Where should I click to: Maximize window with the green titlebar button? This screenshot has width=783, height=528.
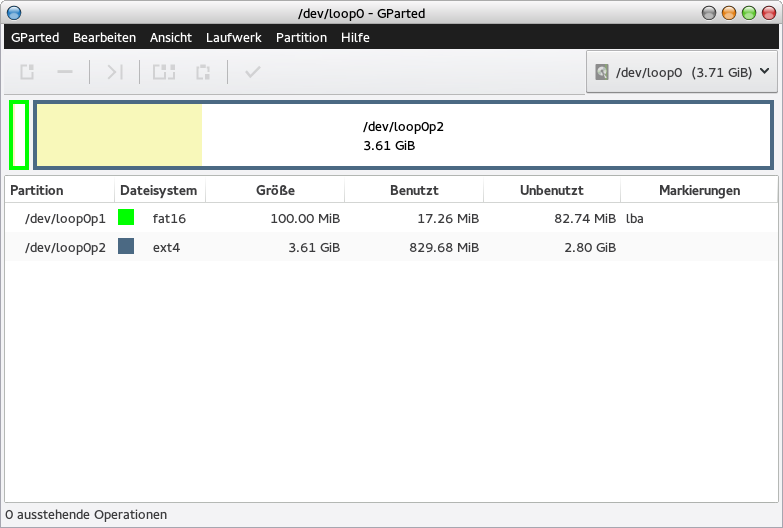point(749,13)
